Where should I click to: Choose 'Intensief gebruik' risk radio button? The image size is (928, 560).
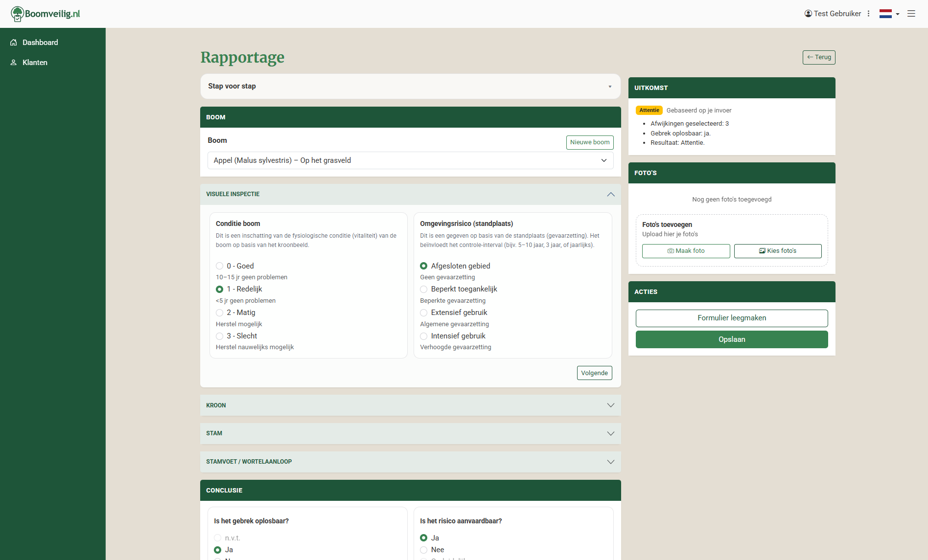coord(424,336)
